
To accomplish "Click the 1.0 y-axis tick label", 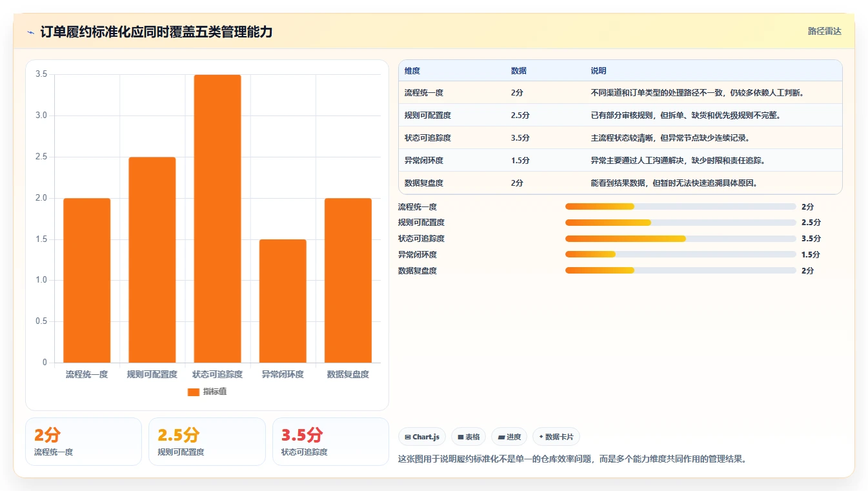I will (41, 280).
